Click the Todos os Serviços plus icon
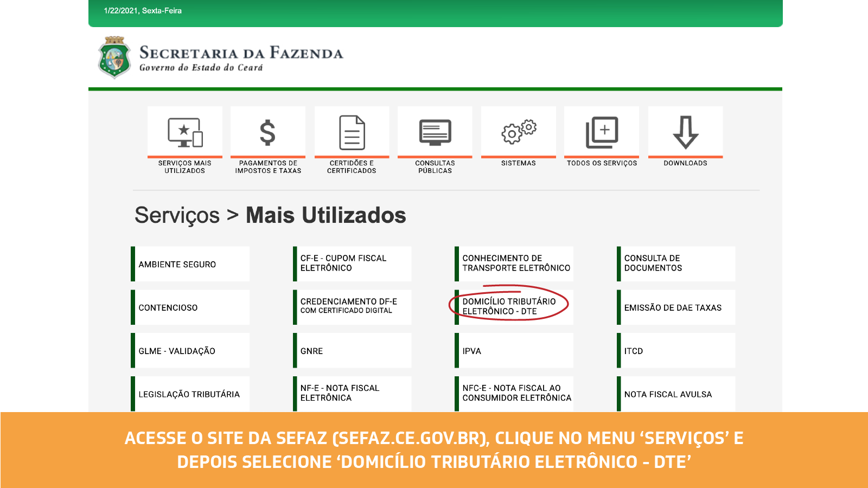Viewport: 868px width, 488px height. point(602,132)
